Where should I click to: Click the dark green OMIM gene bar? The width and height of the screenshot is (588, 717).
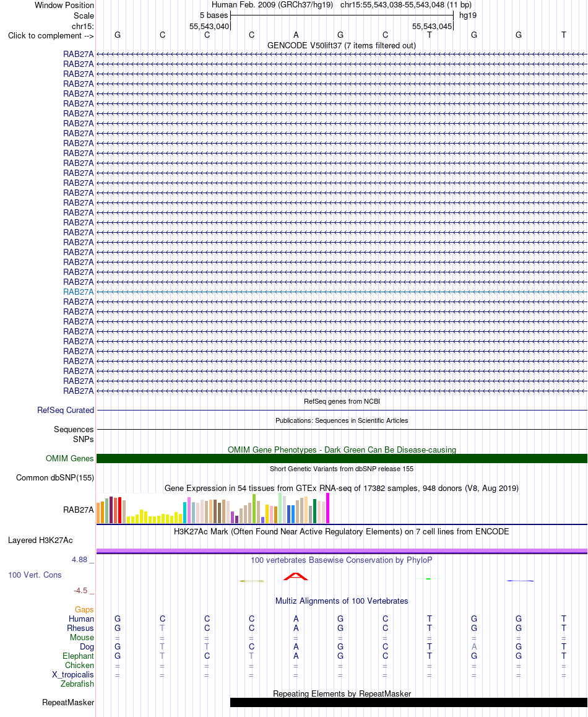click(x=342, y=459)
